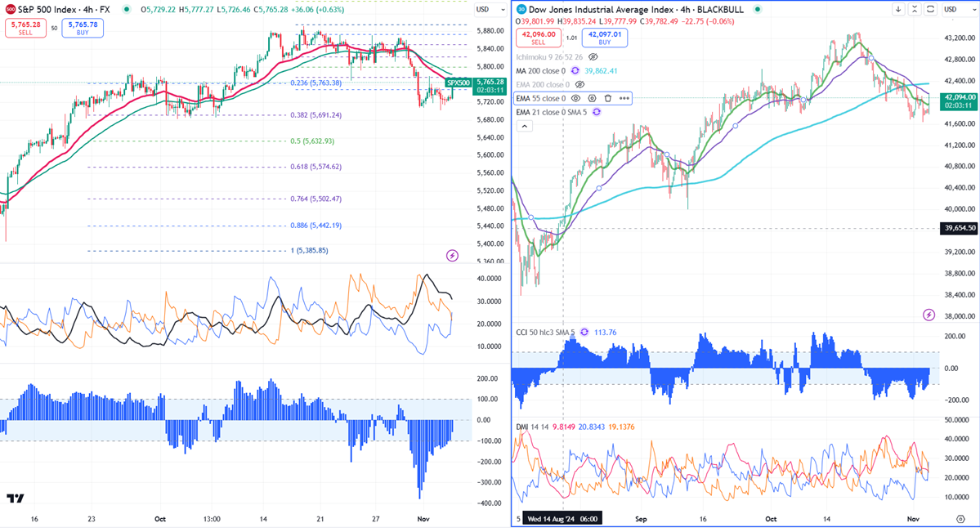Image resolution: width=980 pixels, height=532 pixels.
Task: Click the spread value 50 on S&P 500
Action: pyautogui.click(x=54, y=28)
